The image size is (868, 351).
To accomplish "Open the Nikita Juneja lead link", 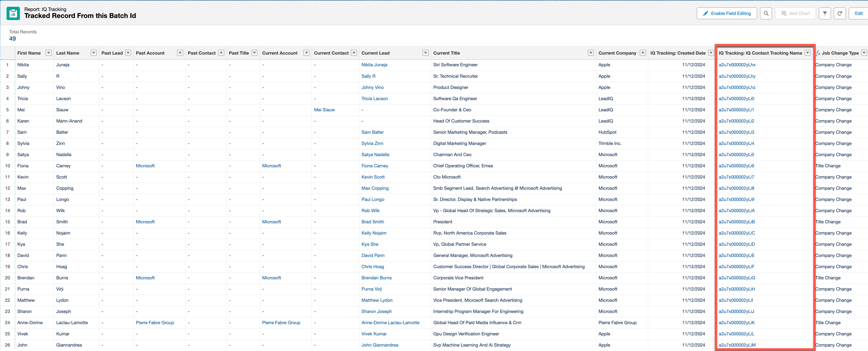I will click(374, 65).
